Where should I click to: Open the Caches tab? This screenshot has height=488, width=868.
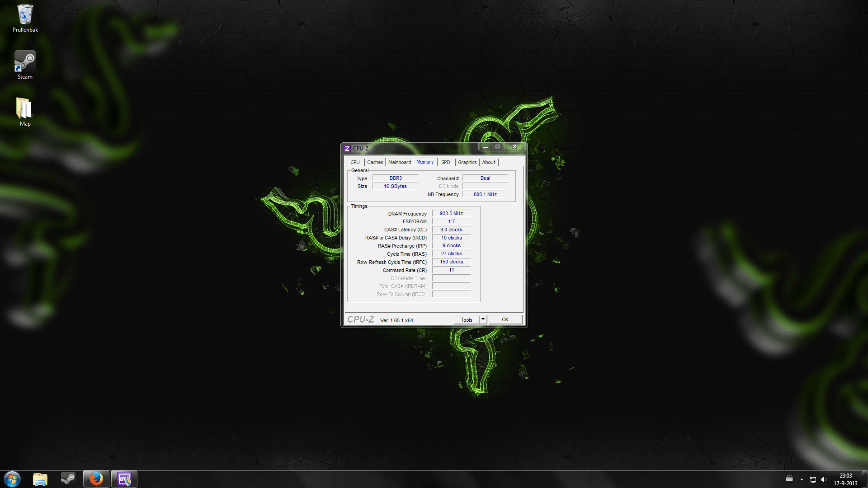click(375, 162)
